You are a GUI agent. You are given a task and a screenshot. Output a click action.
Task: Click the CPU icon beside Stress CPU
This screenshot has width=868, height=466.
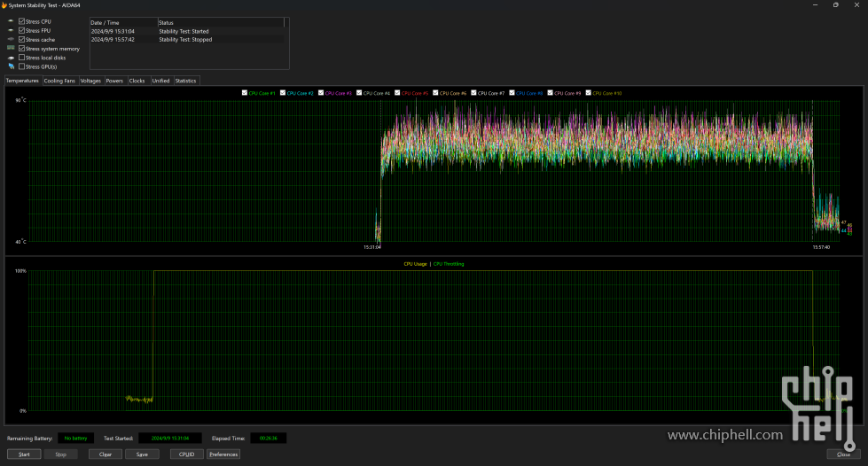tap(11, 21)
